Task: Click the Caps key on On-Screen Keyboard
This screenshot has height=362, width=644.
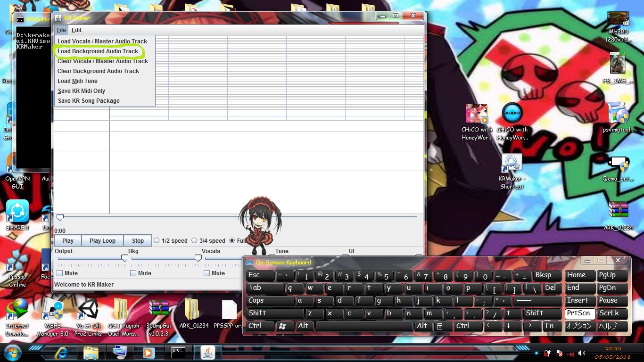Action: tap(270, 301)
